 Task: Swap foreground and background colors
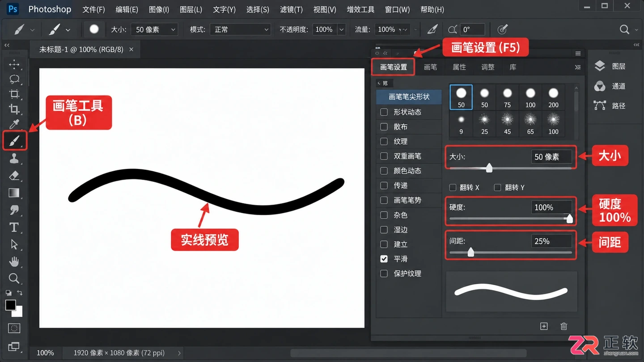19,293
